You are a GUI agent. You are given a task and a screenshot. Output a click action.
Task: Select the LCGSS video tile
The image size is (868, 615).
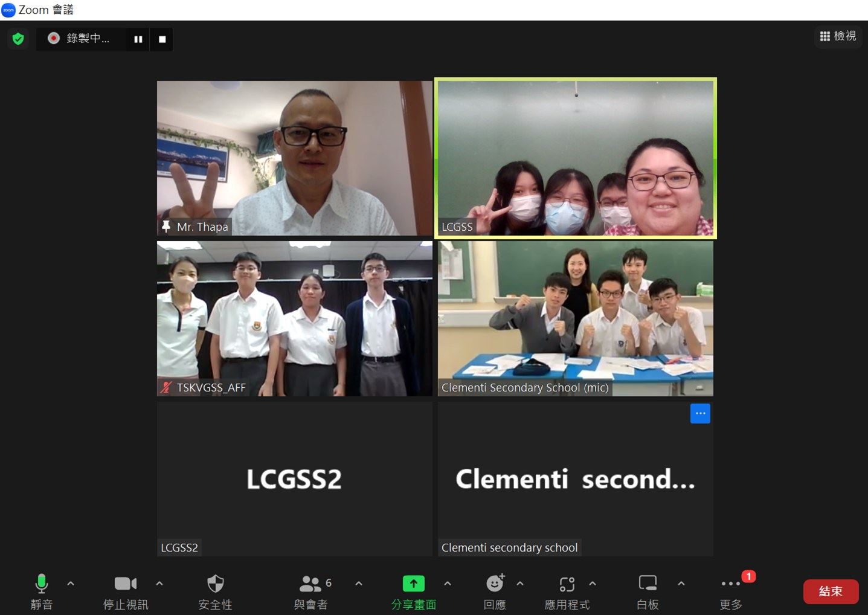576,158
